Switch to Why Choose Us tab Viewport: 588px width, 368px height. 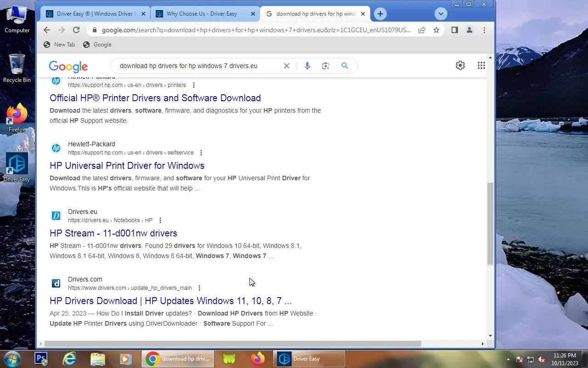point(205,14)
